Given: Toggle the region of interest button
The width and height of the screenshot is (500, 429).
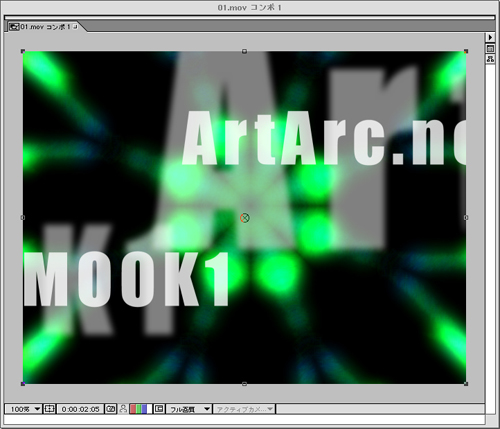Looking at the screenshot, I should pyautogui.click(x=159, y=409).
